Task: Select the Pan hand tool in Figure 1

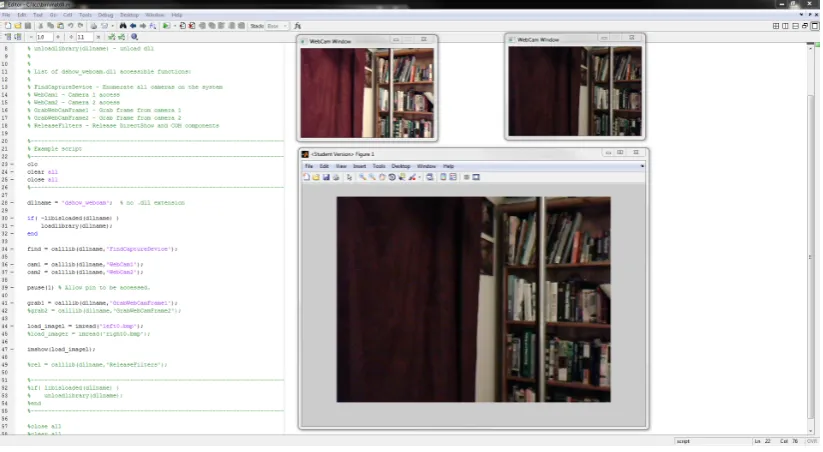Action: (x=382, y=177)
